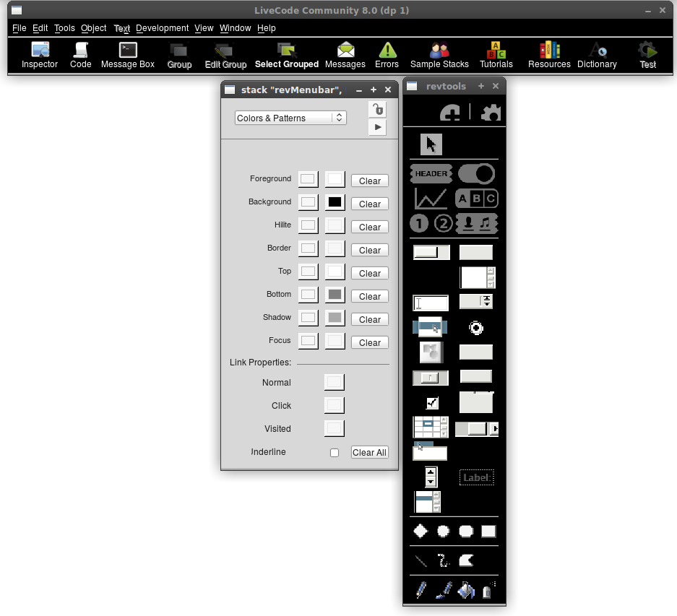Open the Dictionary from the toolbar

[x=597, y=55]
